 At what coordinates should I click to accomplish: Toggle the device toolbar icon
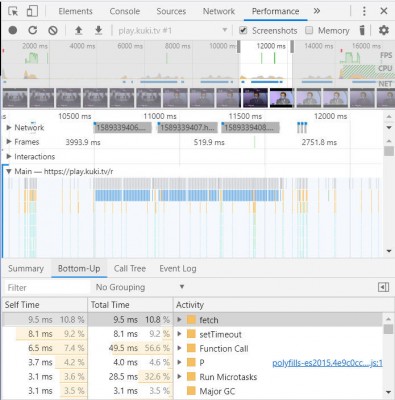[32, 11]
